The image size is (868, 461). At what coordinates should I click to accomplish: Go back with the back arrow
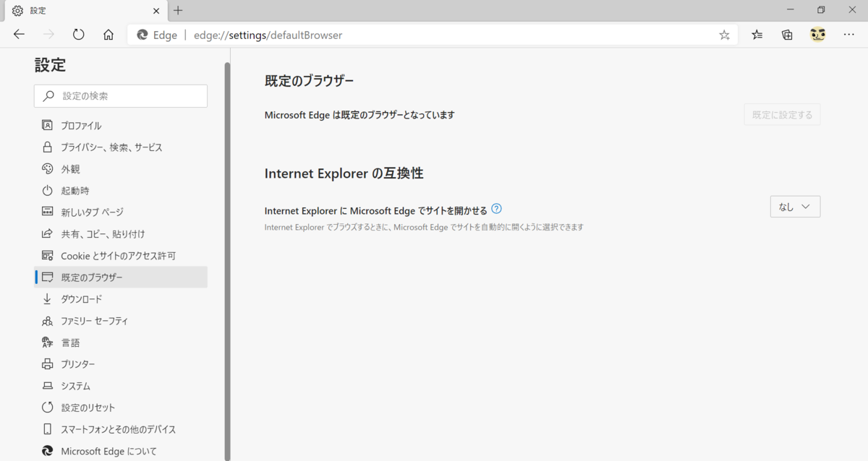point(19,35)
